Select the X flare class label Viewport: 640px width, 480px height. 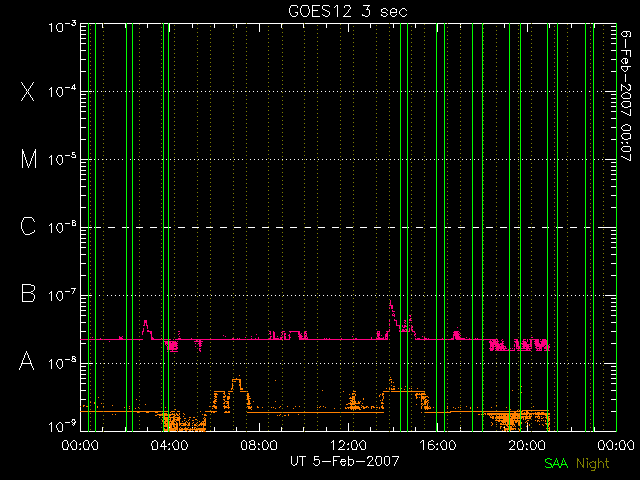tap(28, 91)
